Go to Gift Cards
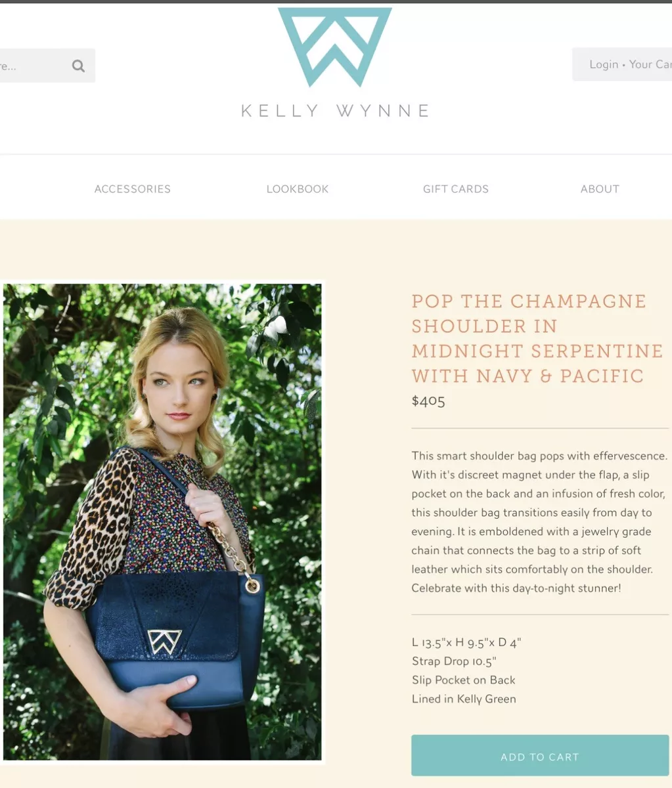The height and width of the screenshot is (788, 672). [x=456, y=189]
